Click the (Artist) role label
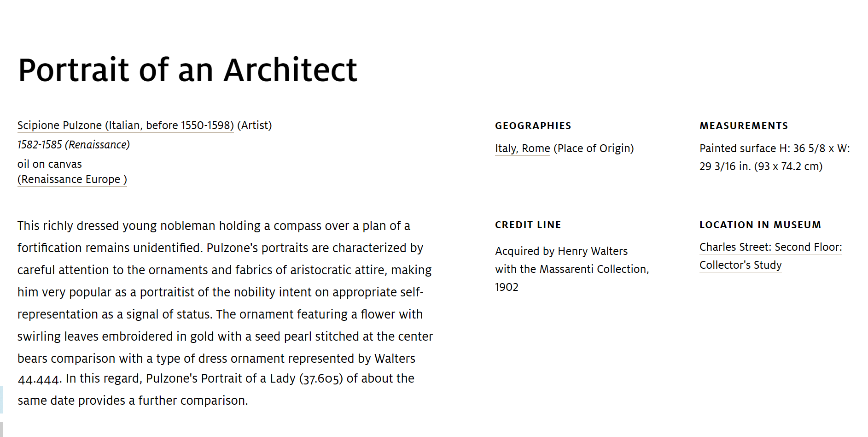 255,125
